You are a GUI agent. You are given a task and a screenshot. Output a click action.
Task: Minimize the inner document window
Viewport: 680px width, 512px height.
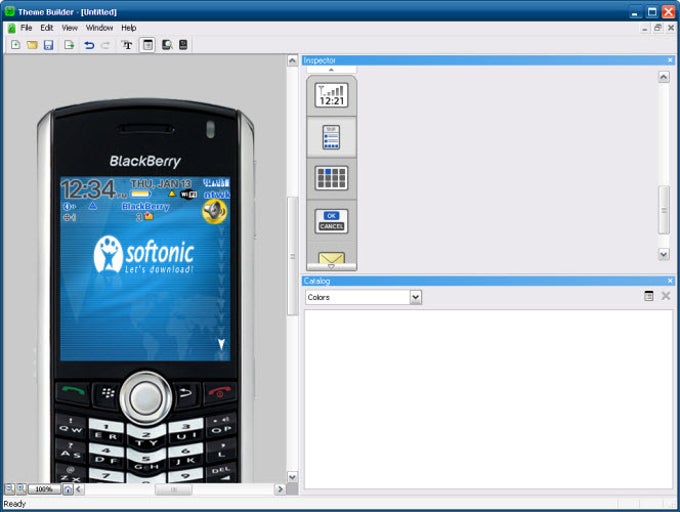[645, 28]
